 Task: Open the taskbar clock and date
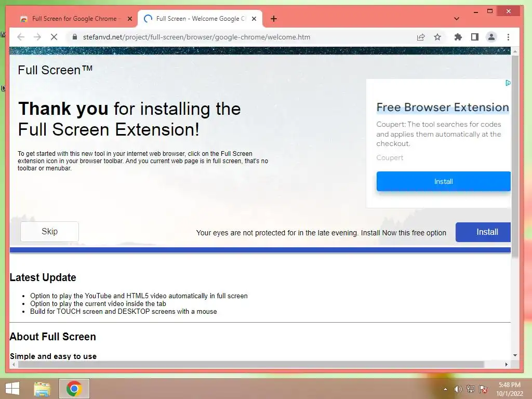point(510,389)
